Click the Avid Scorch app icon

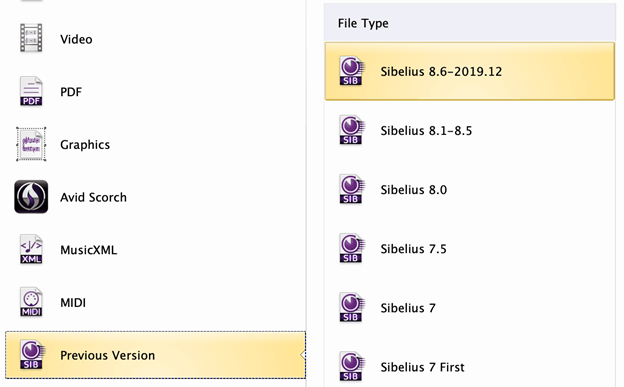(x=31, y=197)
